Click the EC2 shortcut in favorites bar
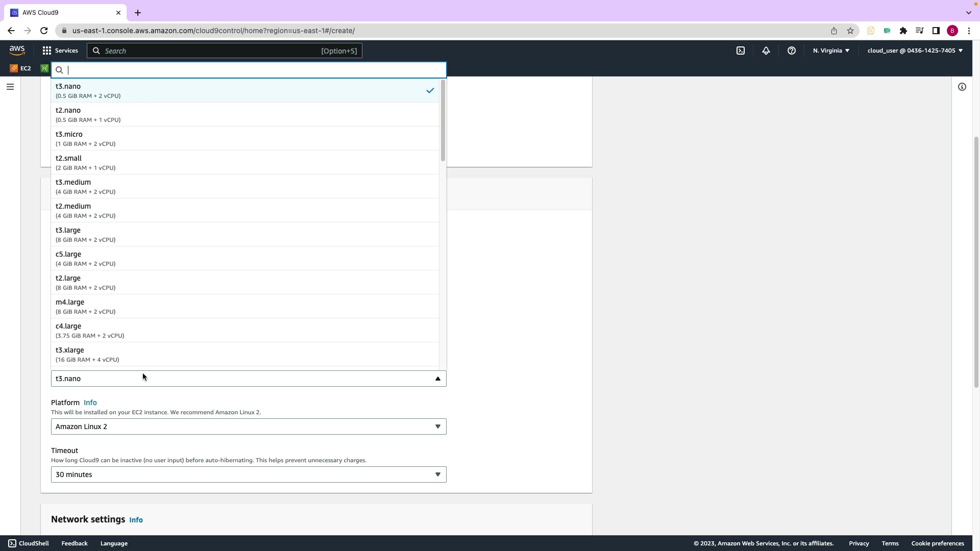Viewport: 980px width, 551px height. coord(20,68)
